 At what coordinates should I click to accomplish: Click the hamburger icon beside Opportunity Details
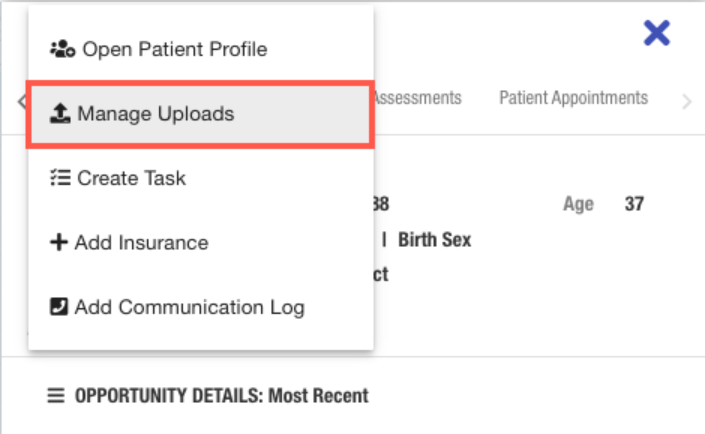point(56,396)
